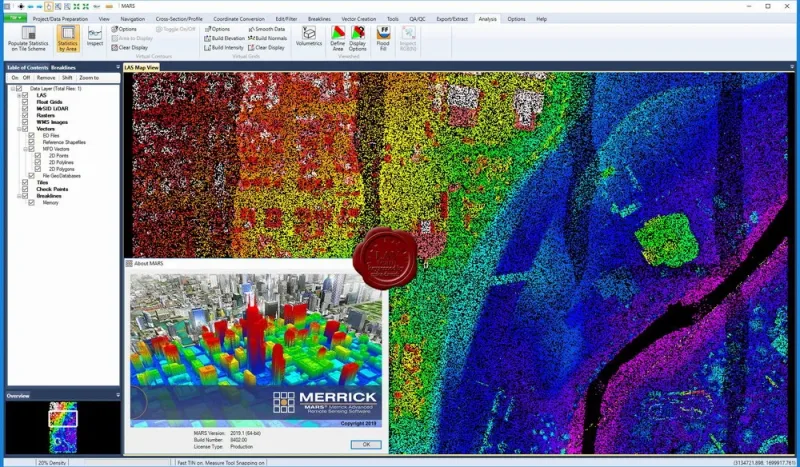Collapse the Vectors tree node
800x467 pixels.
click(x=19, y=129)
